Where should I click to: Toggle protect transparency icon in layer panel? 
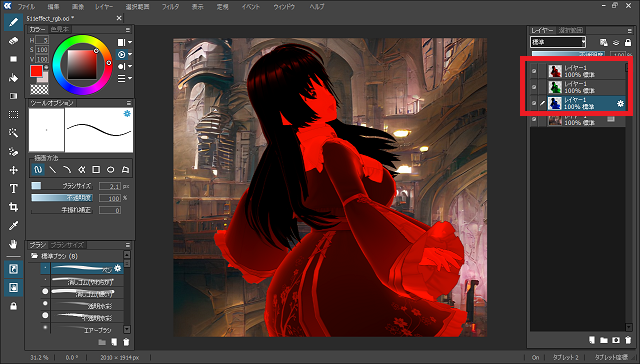[604, 42]
